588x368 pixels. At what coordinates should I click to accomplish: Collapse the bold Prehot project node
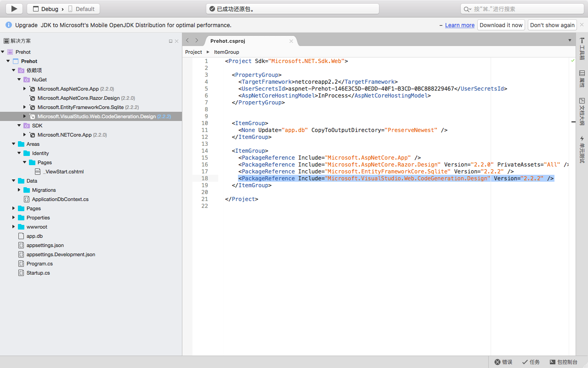(x=8, y=61)
